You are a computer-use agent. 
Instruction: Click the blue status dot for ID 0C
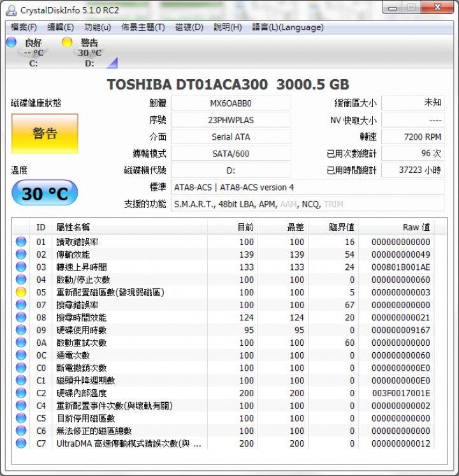click(21, 355)
